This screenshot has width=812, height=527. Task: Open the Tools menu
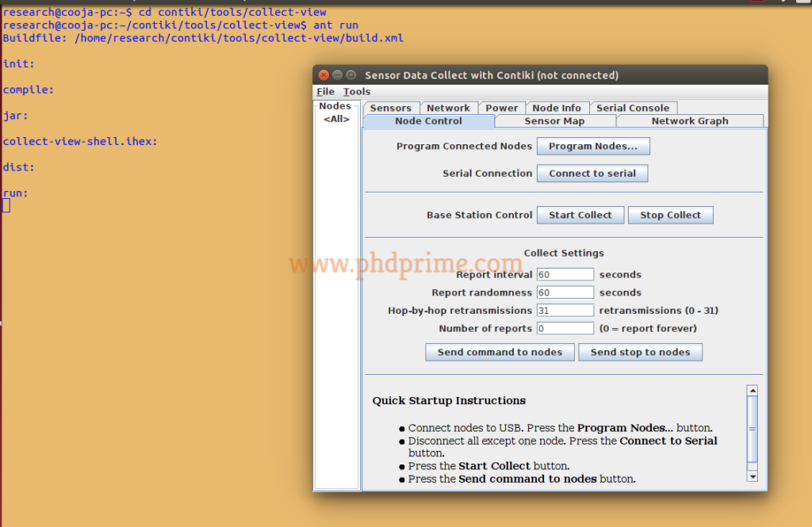click(355, 91)
